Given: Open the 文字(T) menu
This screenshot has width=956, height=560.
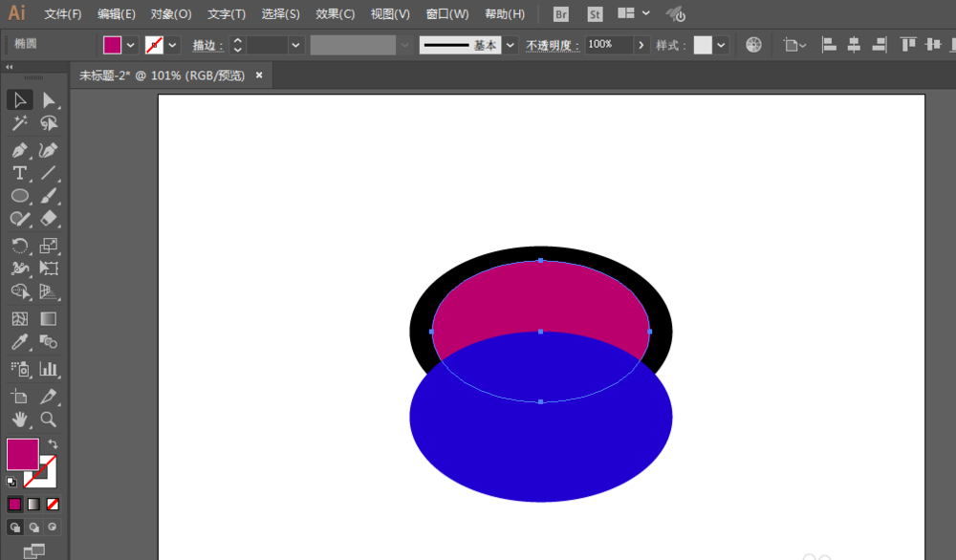Looking at the screenshot, I should (227, 14).
